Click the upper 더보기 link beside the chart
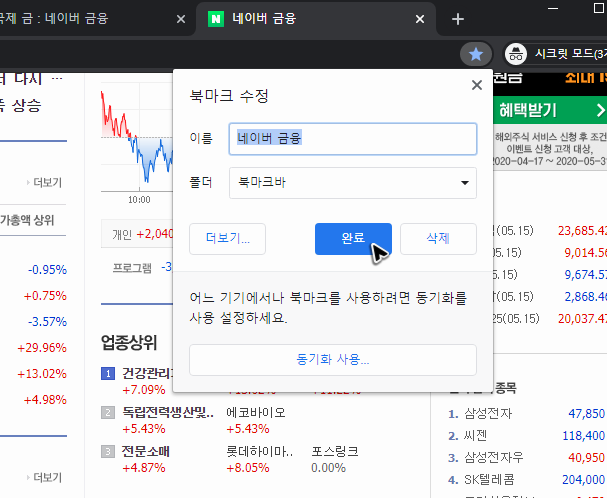 pyautogui.click(x=47, y=182)
